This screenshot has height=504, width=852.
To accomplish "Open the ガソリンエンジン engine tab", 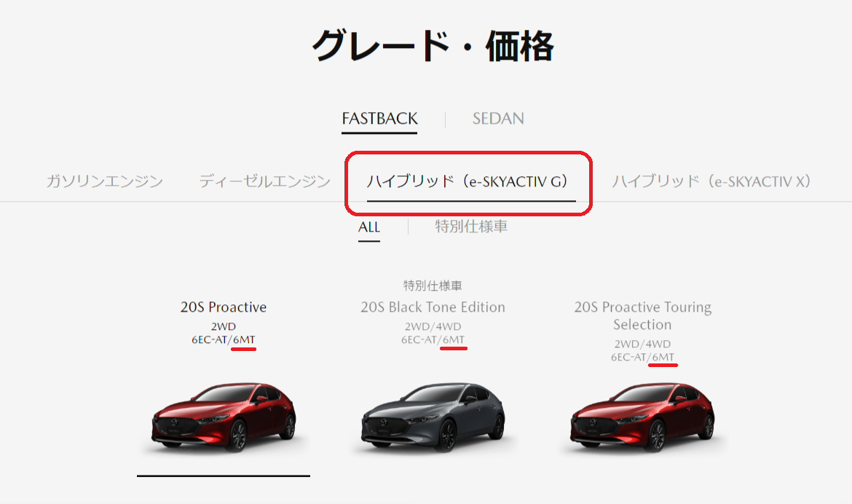I will click(x=104, y=181).
